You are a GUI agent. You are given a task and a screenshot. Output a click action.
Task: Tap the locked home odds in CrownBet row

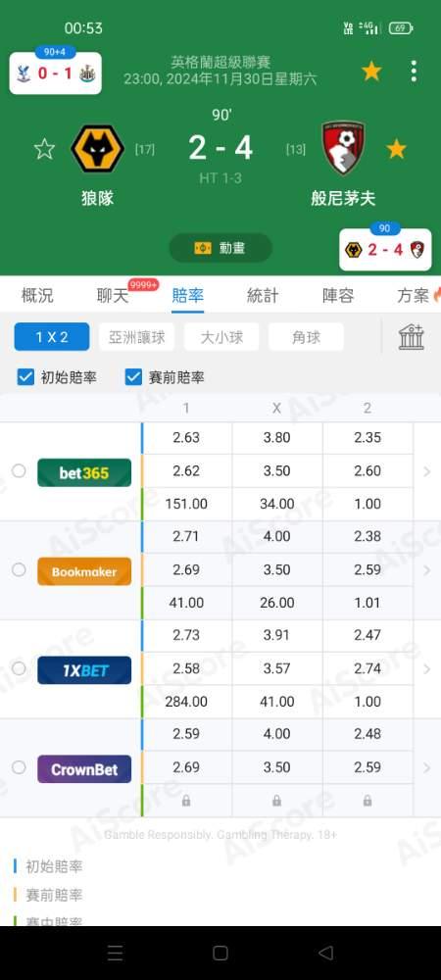click(186, 801)
